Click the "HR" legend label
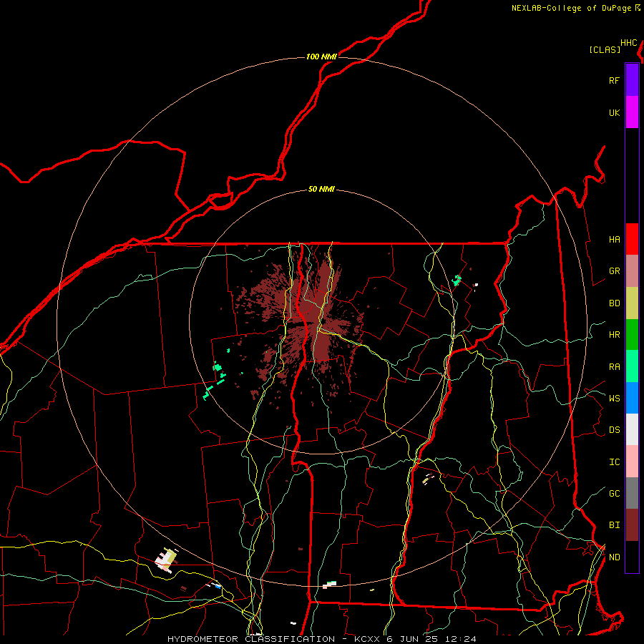This screenshot has width=644, height=644. pos(614,334)
